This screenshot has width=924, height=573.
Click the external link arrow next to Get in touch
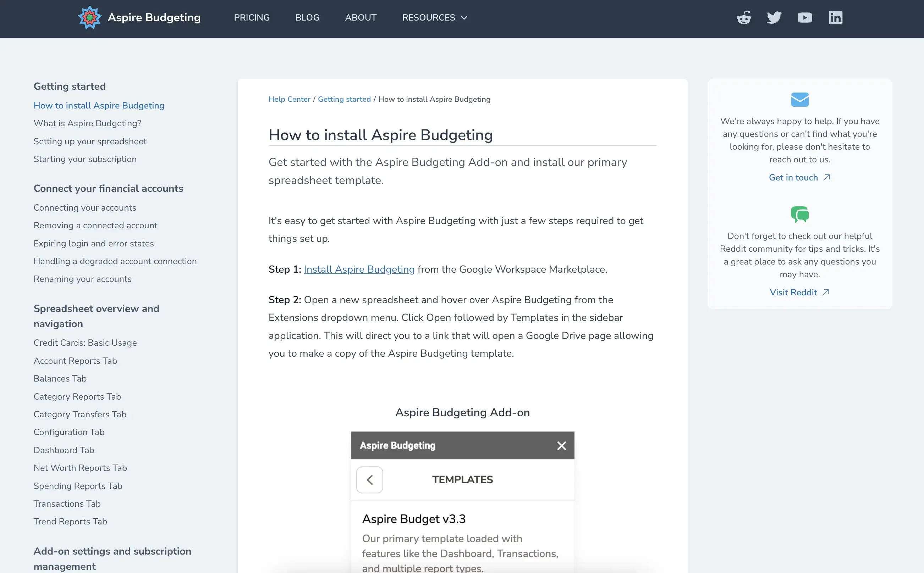coord(827,177)
